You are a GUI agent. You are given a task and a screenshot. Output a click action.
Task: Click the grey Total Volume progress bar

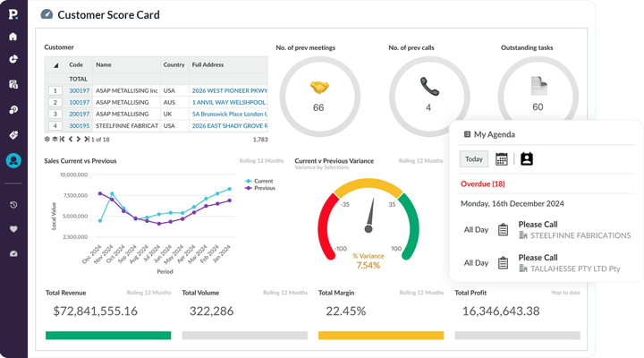pos(244,336)
